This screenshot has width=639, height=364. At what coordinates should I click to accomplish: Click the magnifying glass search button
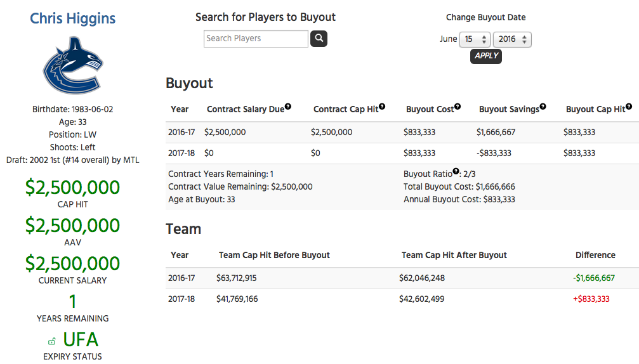pos(319,39)
